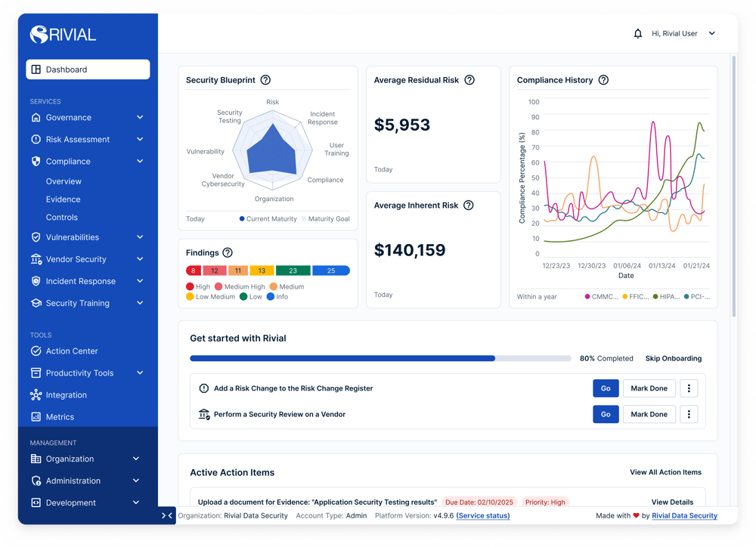The height and width of the screenshot is (547, 756).
Task: Expand Governance menu chevron
Action: pyautogui.click(x=140, y=117)
